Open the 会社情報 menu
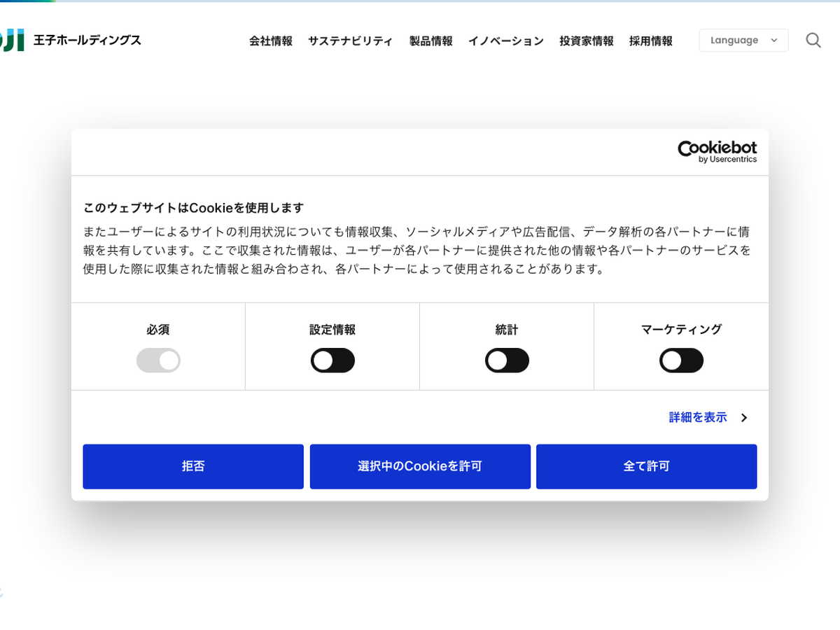This screenshot has width=840, height=630. pos(271,41)
